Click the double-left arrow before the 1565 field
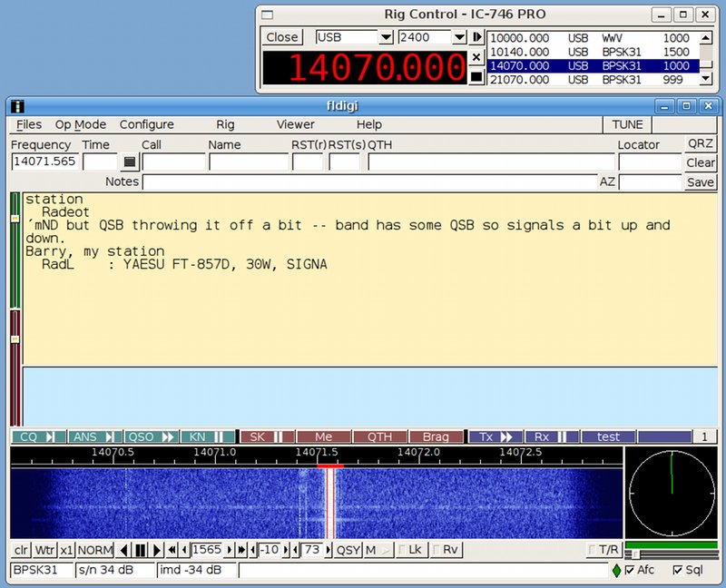 click(172, 550)
